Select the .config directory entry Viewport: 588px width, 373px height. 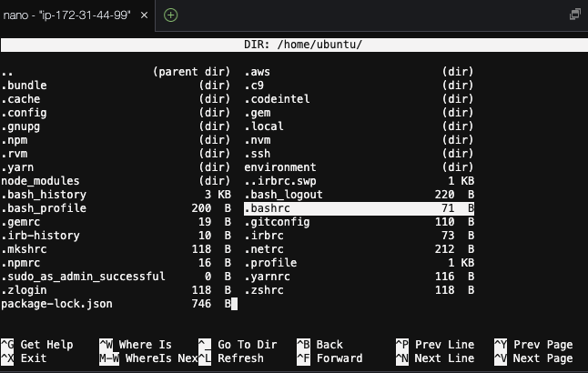tap(116, 113)
